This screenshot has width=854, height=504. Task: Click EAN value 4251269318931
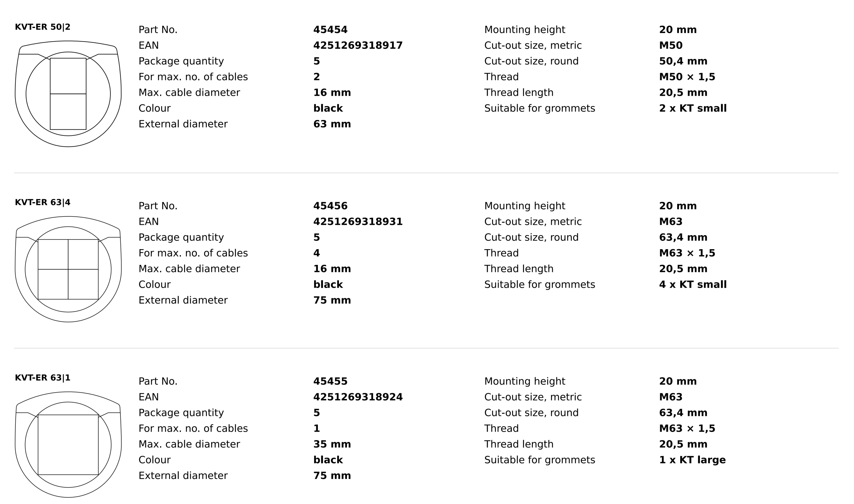(x=358, y=222)
